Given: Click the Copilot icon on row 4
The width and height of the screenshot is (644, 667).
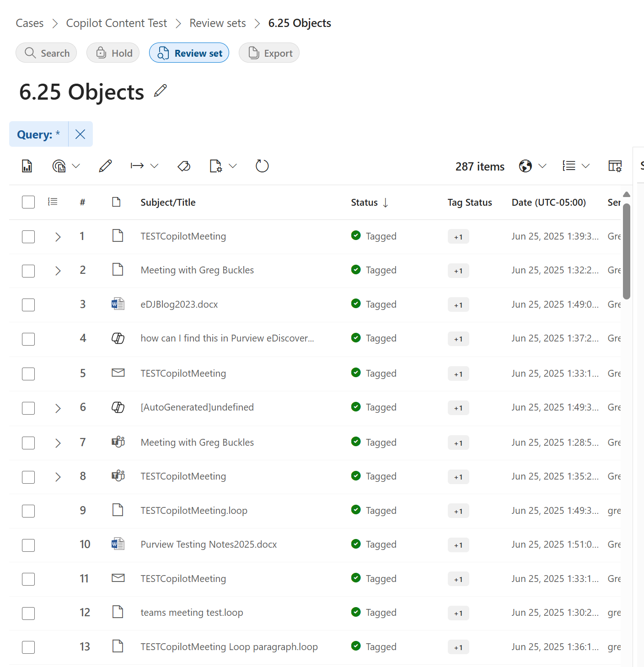Looking at the screenshot, I should tap(118, 338).
